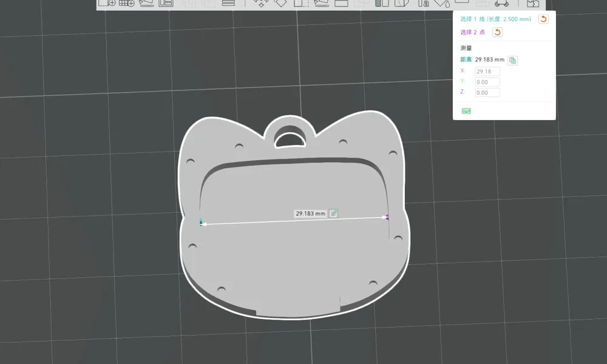The image size is (607, 364).
Task: Click the 29.183 mm dimension label on the model
Action: click(310, 214)
